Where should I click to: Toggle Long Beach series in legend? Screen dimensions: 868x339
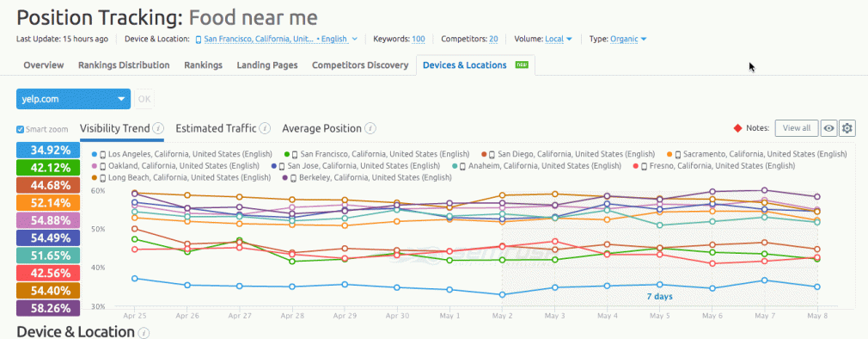[x=181, y=178]
